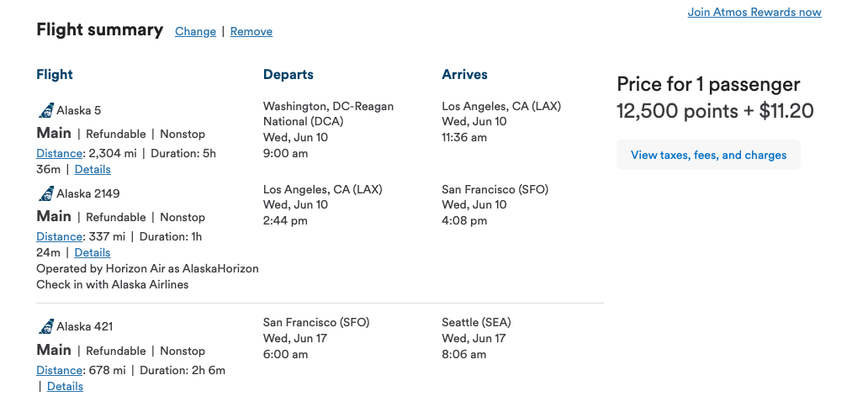
Task: Click the 12,500 points + $11.20 price
Action: point(715,111)
